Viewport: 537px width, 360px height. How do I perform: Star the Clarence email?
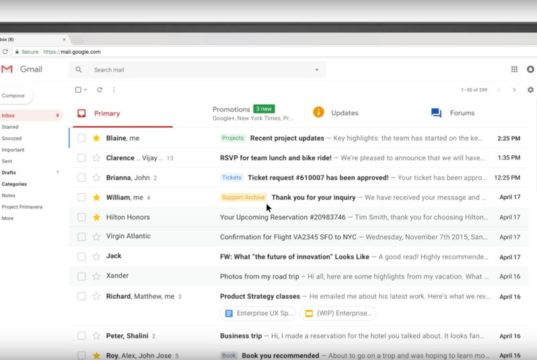tap(97, 158)
